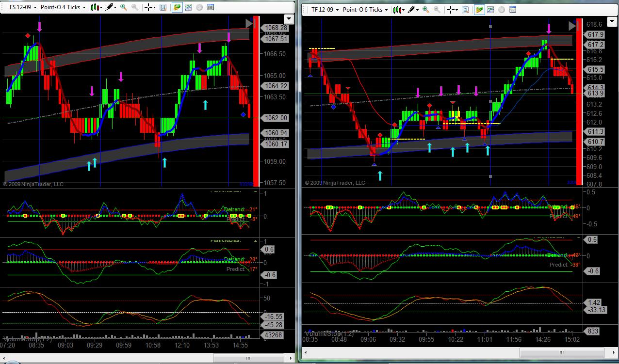Select the drawing pen tool in TF chart
This screenshot has height=364, width=619.
point(412,9)
